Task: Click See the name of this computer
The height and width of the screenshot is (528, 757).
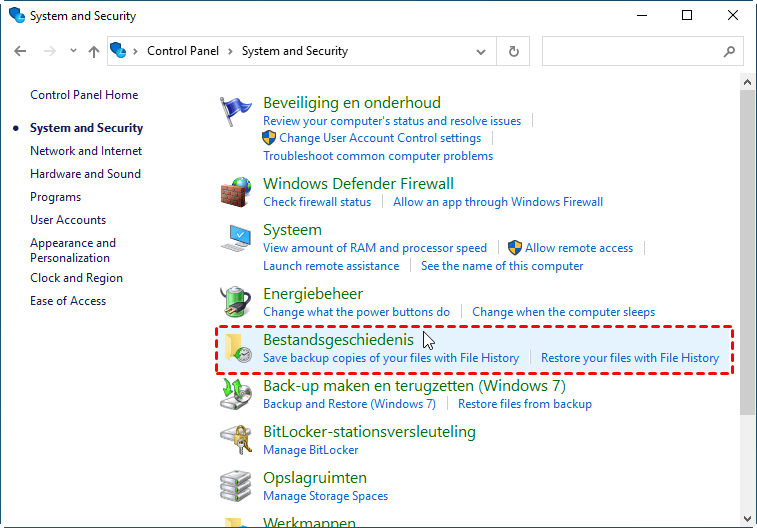Action: pos(502,266)
